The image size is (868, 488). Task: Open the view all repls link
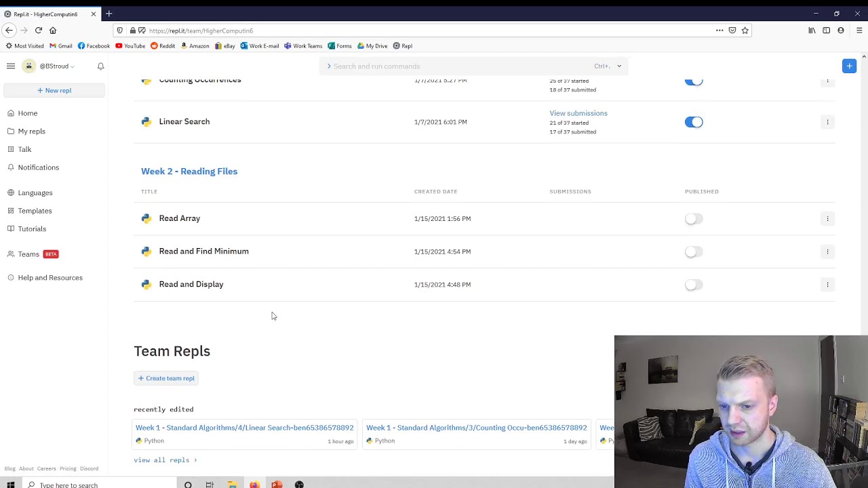click(165, 460)
